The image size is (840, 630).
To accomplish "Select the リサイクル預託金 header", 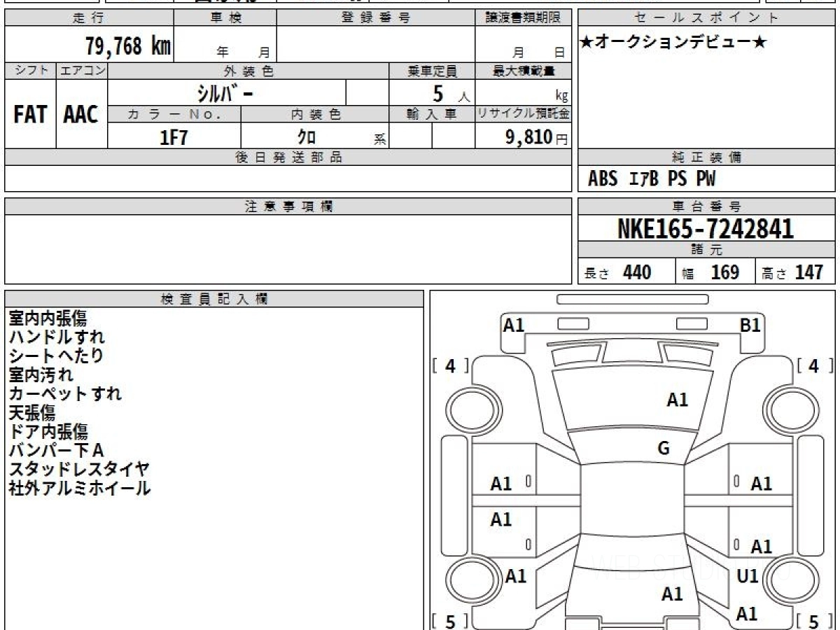I will click(x=523, y=114).
